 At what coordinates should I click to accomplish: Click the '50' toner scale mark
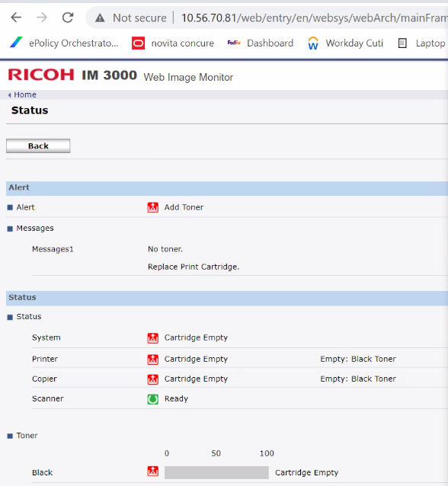pyautogui.click(x=216, y=453)
